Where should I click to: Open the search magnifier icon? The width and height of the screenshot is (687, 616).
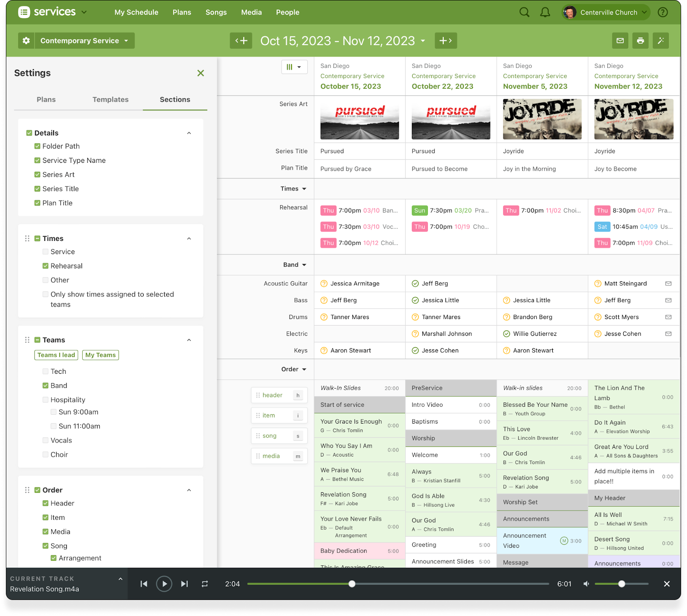(524, 12)
